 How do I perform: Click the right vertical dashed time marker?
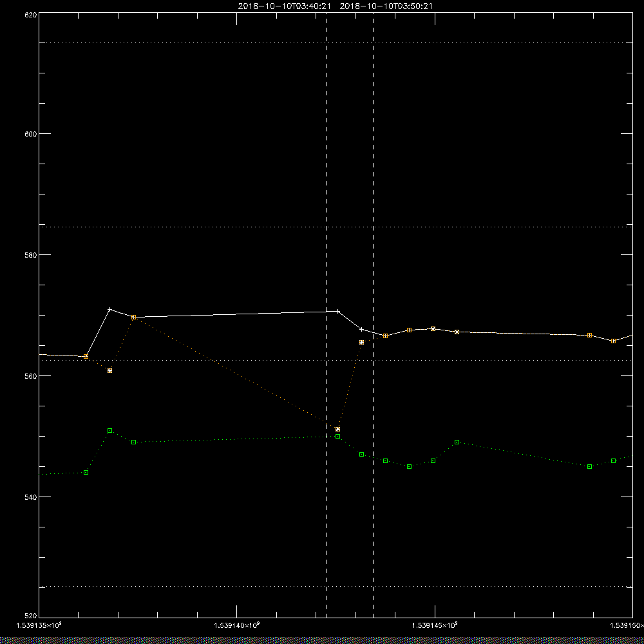click(373, 315)
